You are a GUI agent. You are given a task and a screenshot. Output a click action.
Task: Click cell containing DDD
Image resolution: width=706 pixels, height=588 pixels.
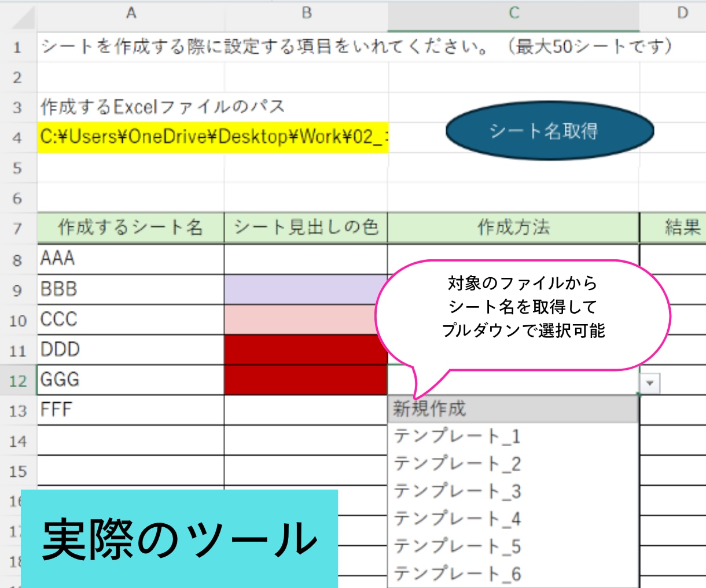click(x=131, y=349)
